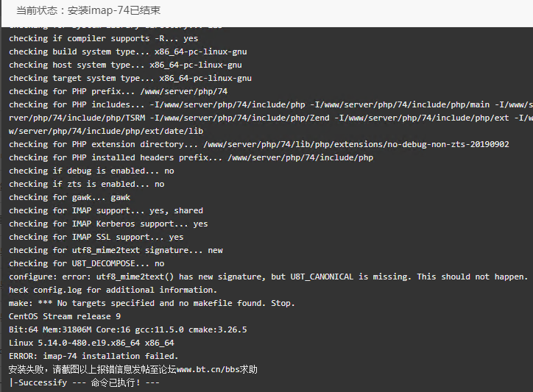Click the 'checking build system type' line
533x392 pixels.
click(128, 51)
